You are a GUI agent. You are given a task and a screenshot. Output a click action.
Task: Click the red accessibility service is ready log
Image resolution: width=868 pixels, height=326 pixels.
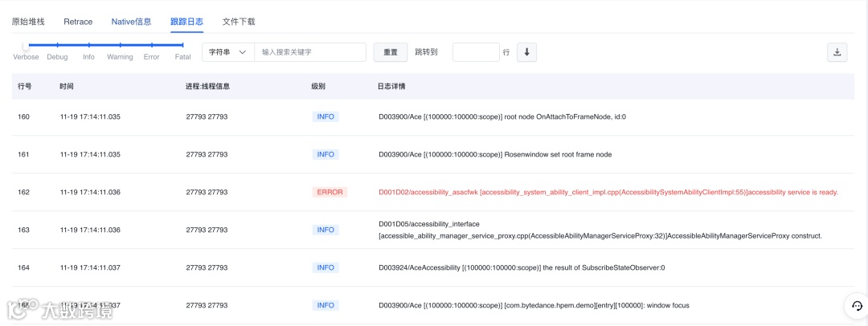[x=608, y=192]
